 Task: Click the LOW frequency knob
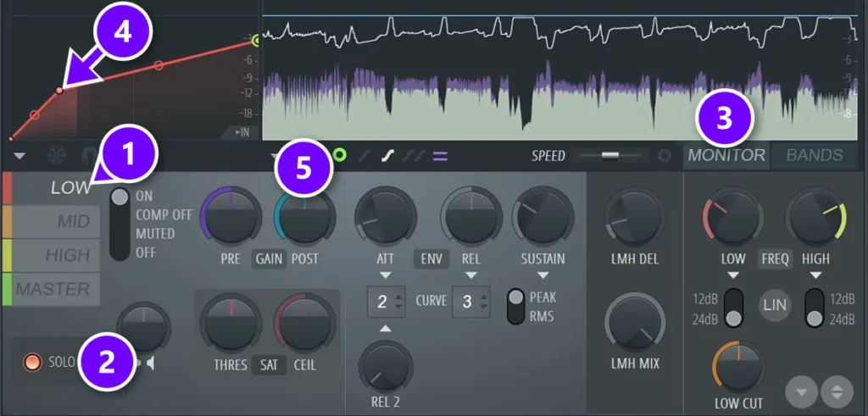click(733, 216)
